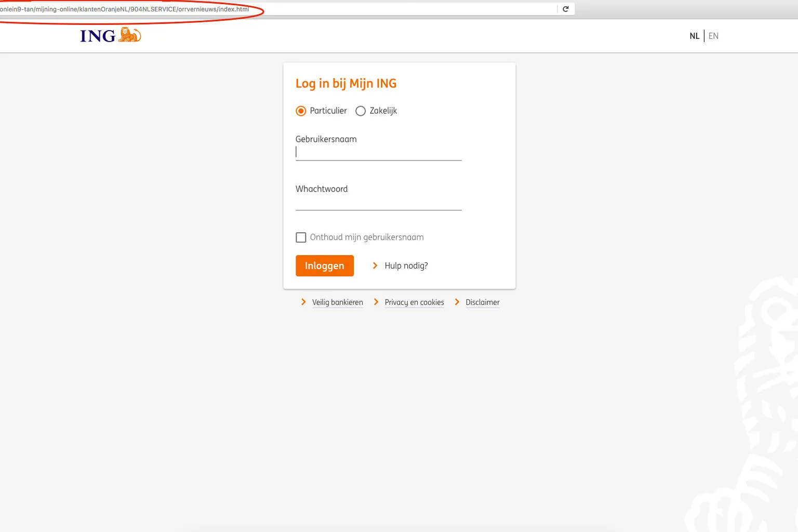Enable Onthoud mijn gebruikersnaam checkbox

tap(301, 237)
